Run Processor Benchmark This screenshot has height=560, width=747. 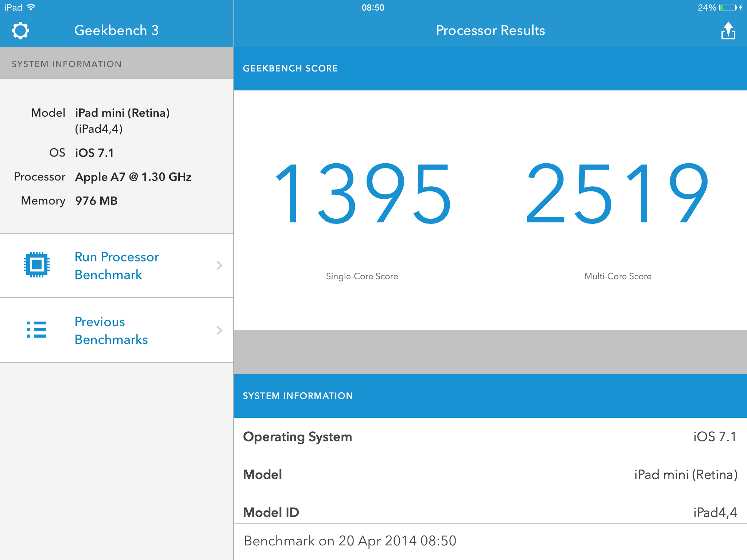coord(117,265)
